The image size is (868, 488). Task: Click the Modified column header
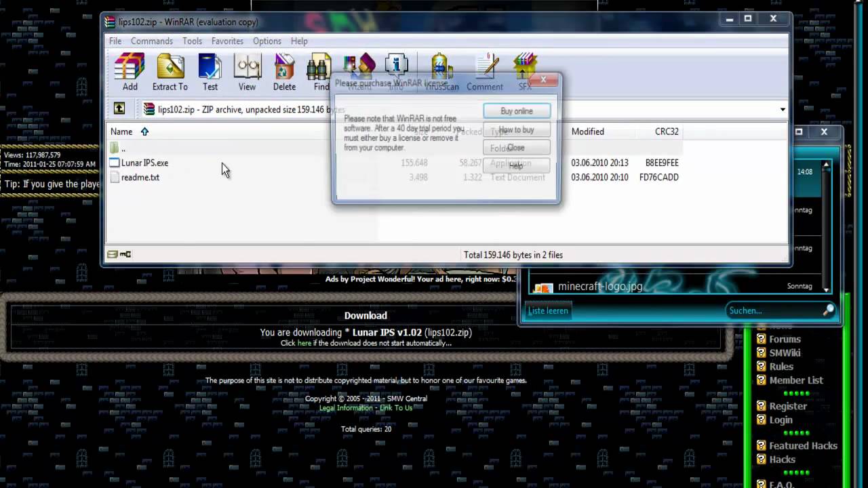coord(587,131)
